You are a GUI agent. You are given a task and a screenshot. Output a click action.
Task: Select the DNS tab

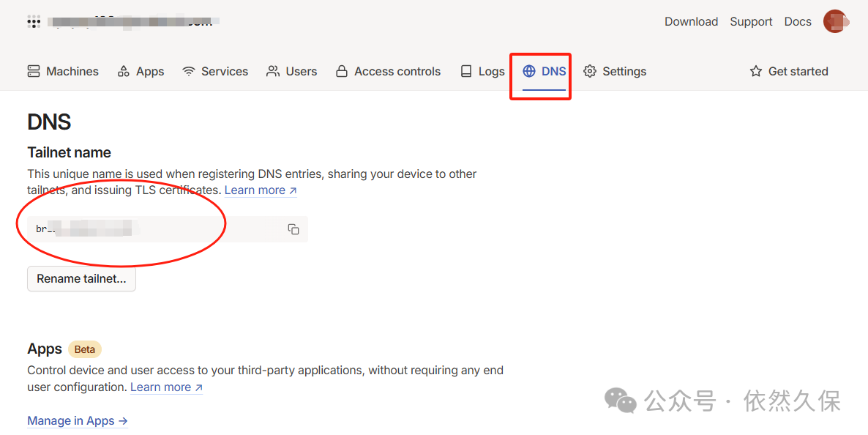(x=545, y=72)
